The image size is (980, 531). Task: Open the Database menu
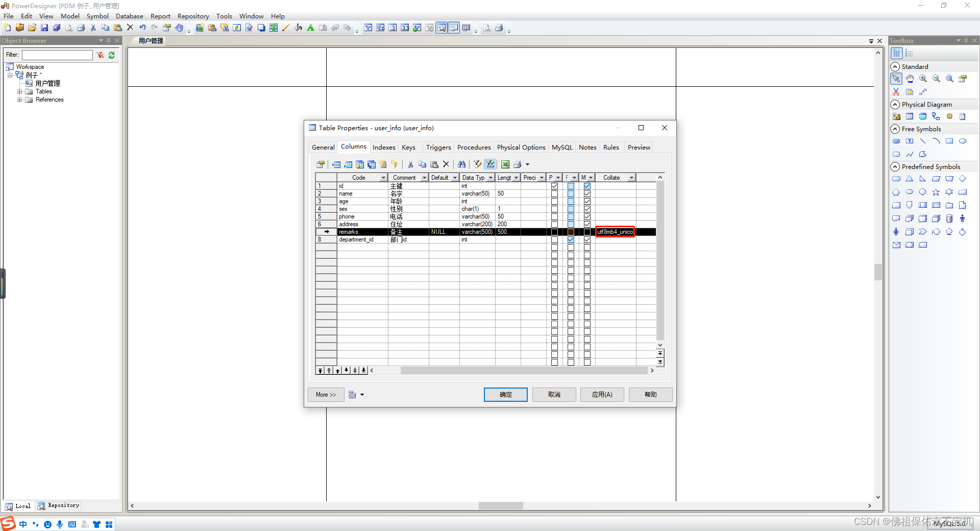tap(130, 16)
